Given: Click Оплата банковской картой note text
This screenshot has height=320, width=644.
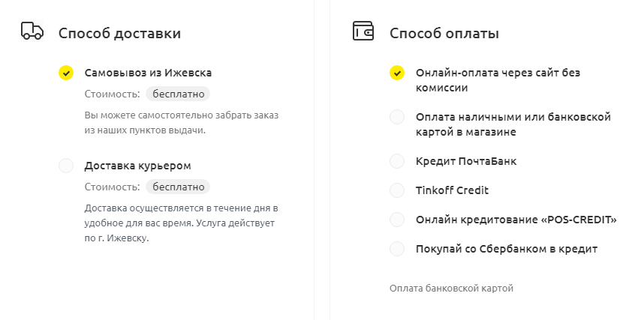Looking at the screenshot, I should click(451, 288).
